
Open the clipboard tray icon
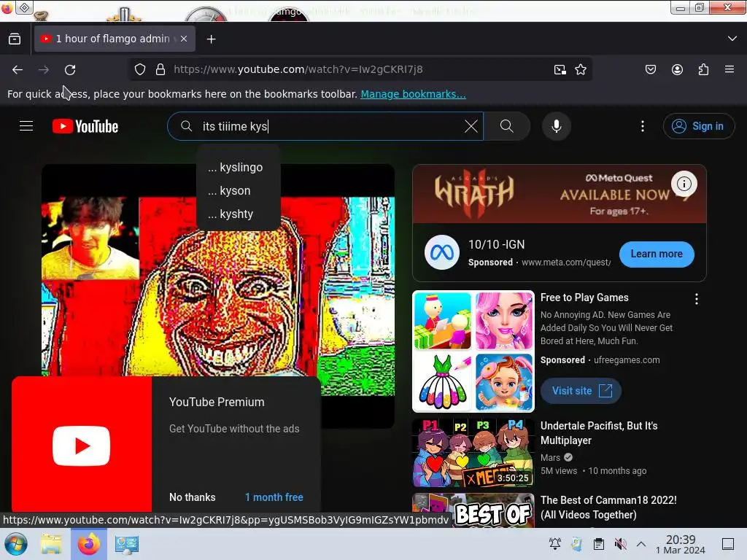(x=598, y=544)
